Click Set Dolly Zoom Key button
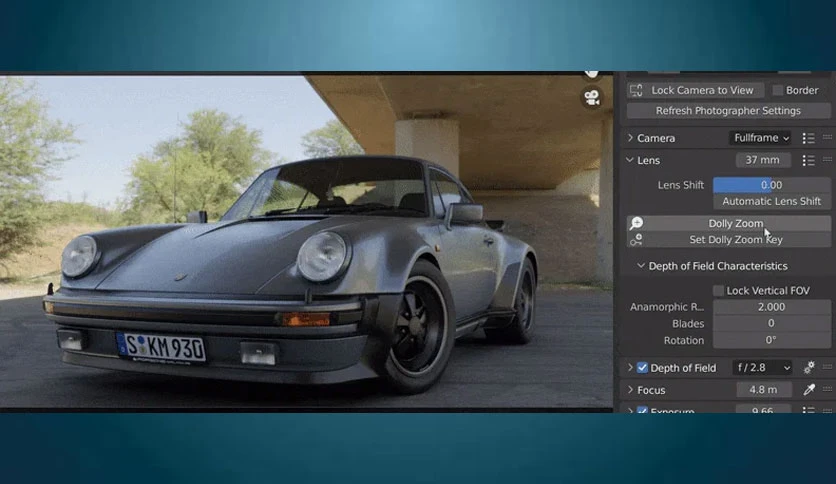Screen dimensions: 836x484 pos(728,240)
